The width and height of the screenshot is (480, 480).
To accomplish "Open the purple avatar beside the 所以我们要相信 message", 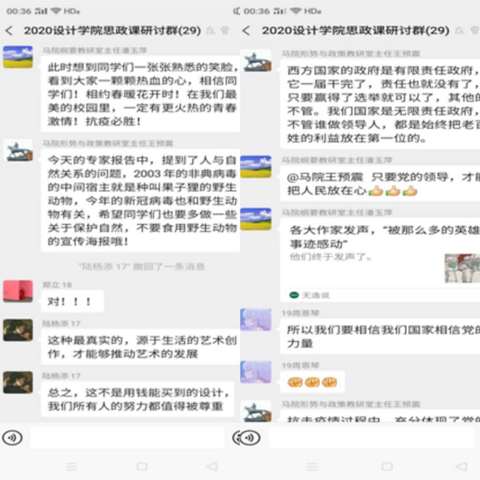I will click(256, 320).
